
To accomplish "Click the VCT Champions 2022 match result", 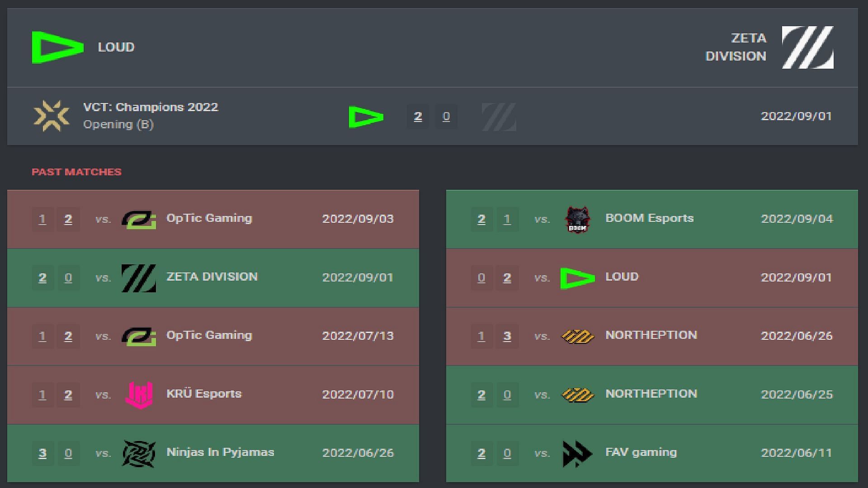I will (434, 116).
